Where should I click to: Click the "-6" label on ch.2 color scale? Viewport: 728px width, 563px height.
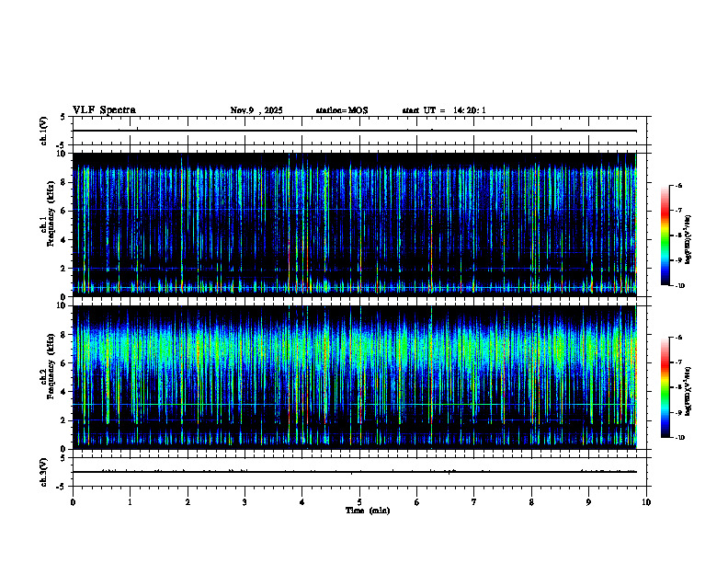pos(678,338)
